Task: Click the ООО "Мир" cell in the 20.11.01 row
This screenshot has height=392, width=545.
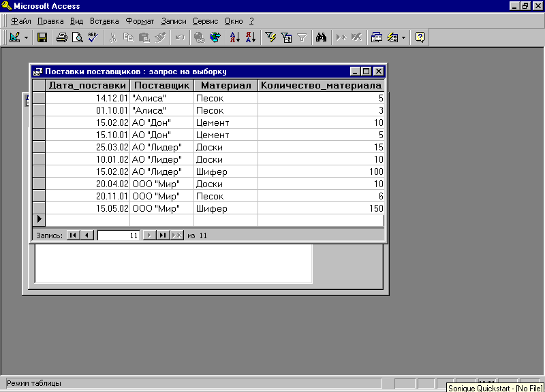Action: point(161,196)
